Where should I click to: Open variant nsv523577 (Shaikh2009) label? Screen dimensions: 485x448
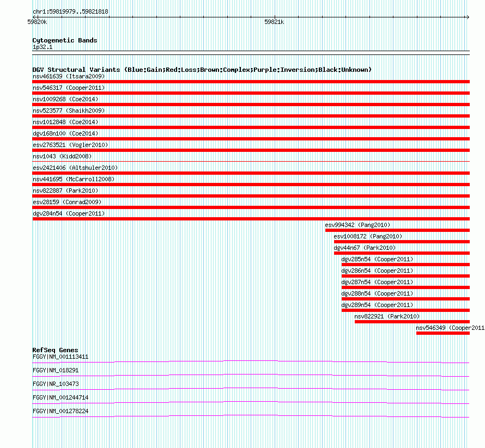pyautogui.click(x=69, y=111)
